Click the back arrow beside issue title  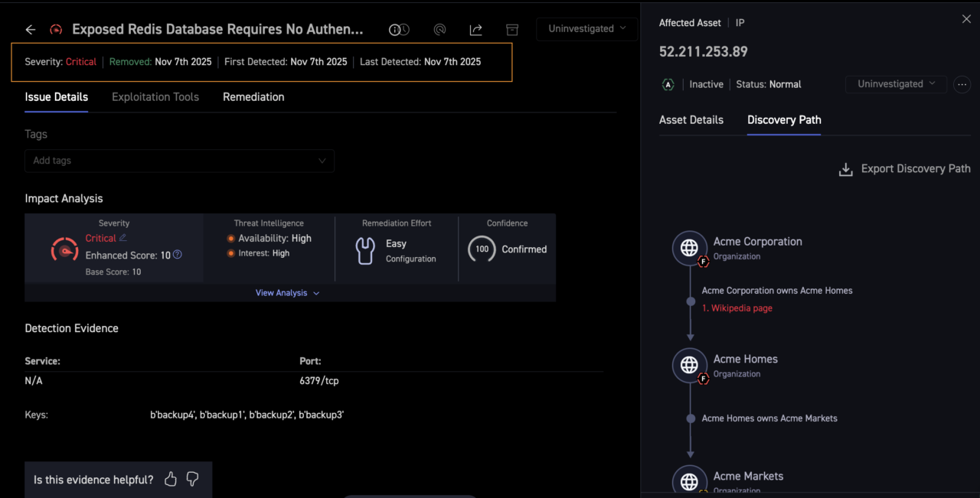click(31, 30)
